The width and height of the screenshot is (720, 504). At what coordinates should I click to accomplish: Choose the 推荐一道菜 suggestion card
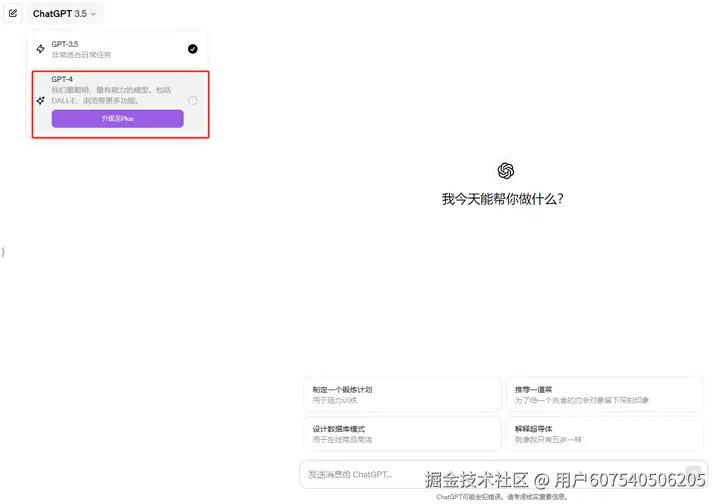(x=604, y=395)
